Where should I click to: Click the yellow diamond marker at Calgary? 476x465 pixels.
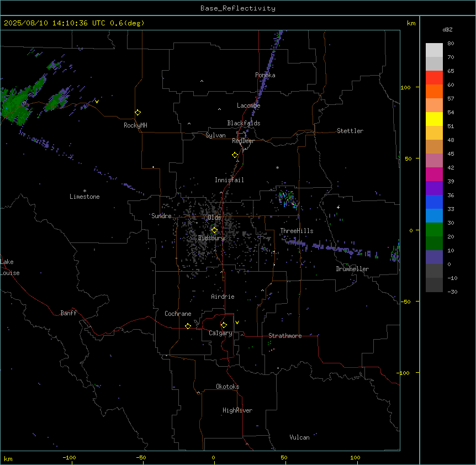click(224, 325)
